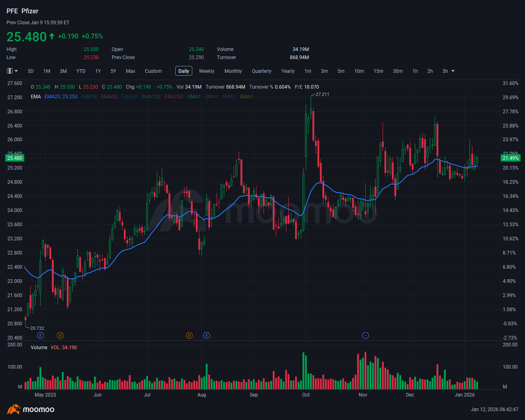The width and height of the screenshot is (525, 420).
Task: Click the PFE Pfizer ticker title
Action: (23, 11)
